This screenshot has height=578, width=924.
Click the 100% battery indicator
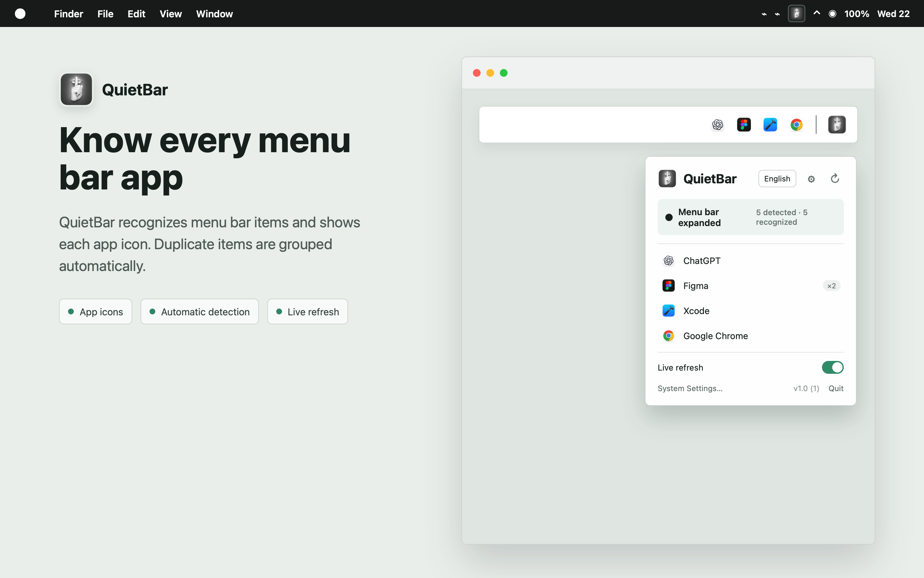[856, 14]
